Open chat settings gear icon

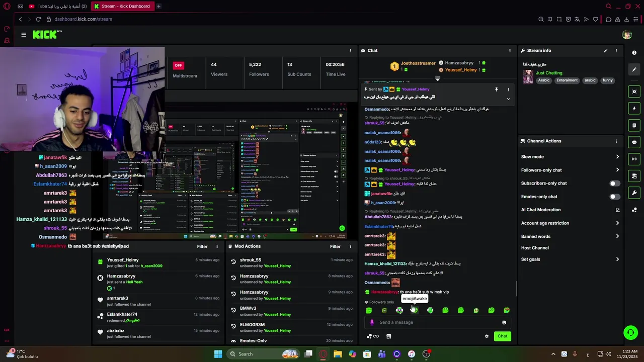(x=487, y=336)
